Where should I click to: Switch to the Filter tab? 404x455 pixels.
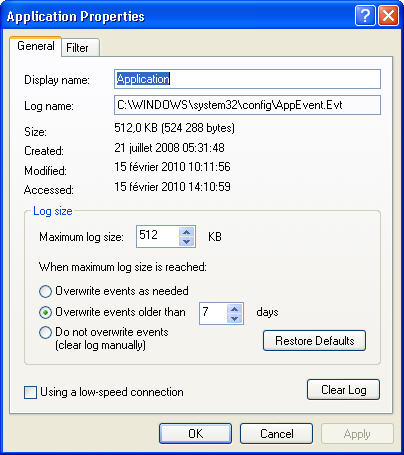tap(80, 48)
